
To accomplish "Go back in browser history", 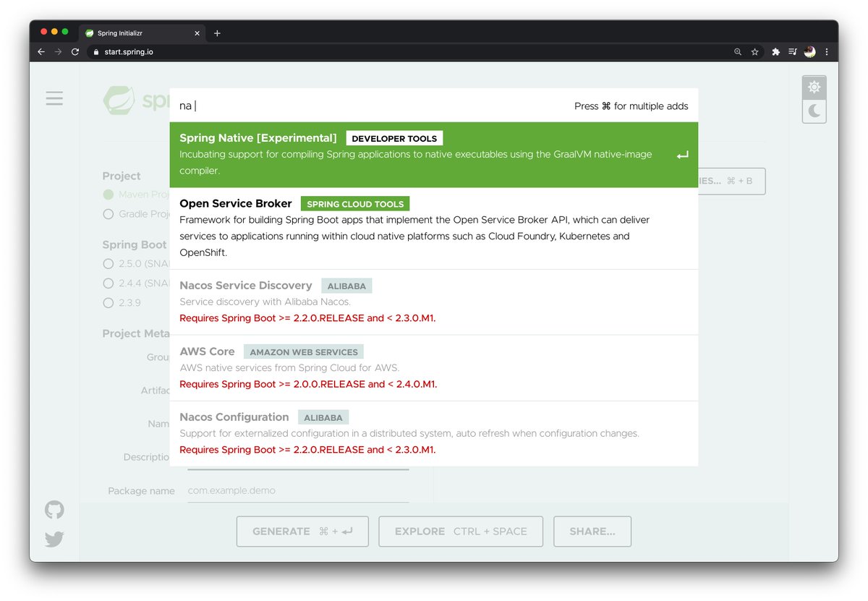I will click(x=41, y=52).
